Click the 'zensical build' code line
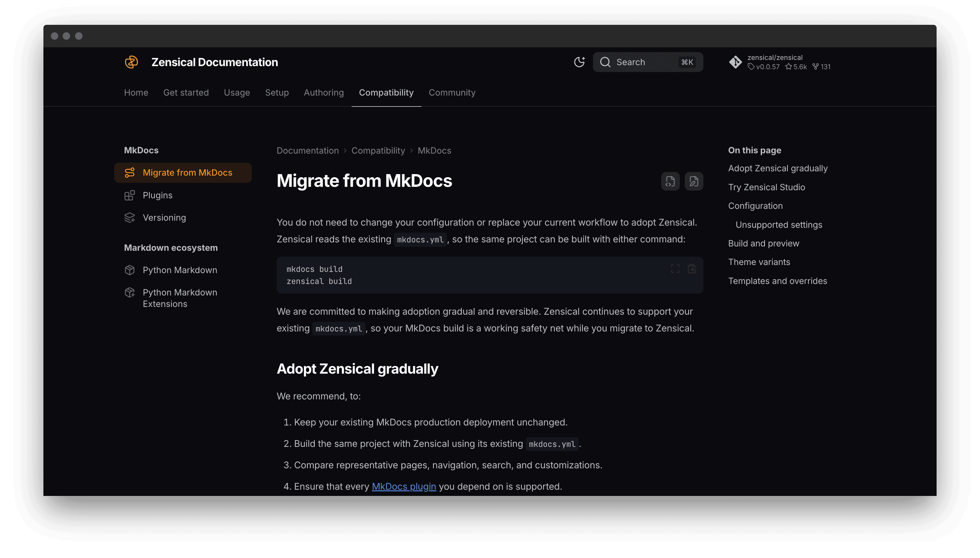This screenshot has height=558, width=980. [319, 282]
